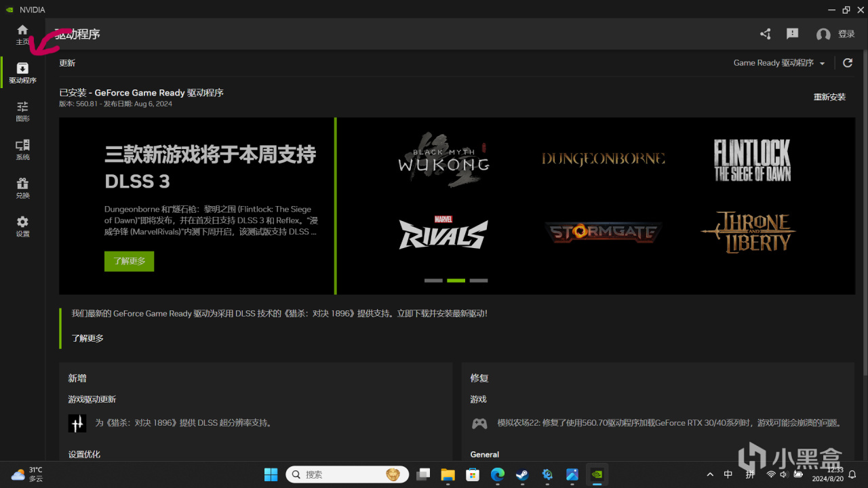Open the Photos app from the taskbar
The image size is (868, 488).
[572, 474]
